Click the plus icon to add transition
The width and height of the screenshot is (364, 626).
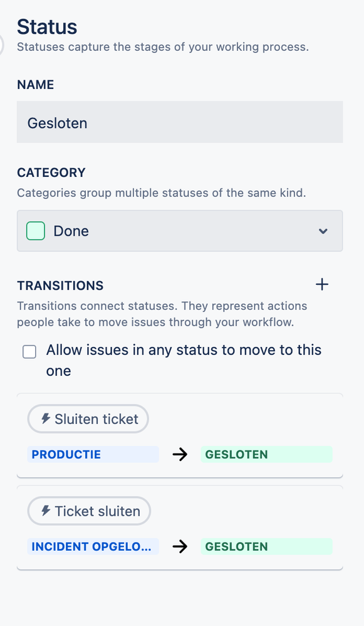pos(322,285)
